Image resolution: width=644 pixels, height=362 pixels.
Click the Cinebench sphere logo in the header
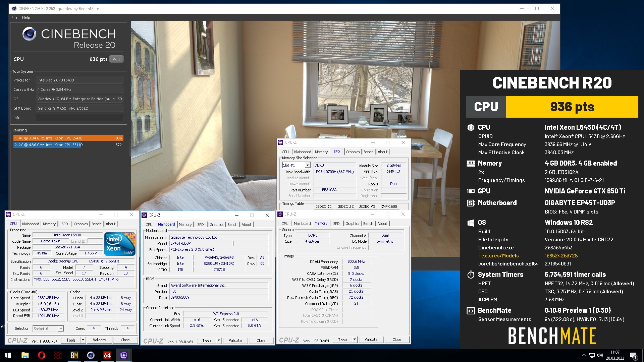click(29, 34)
